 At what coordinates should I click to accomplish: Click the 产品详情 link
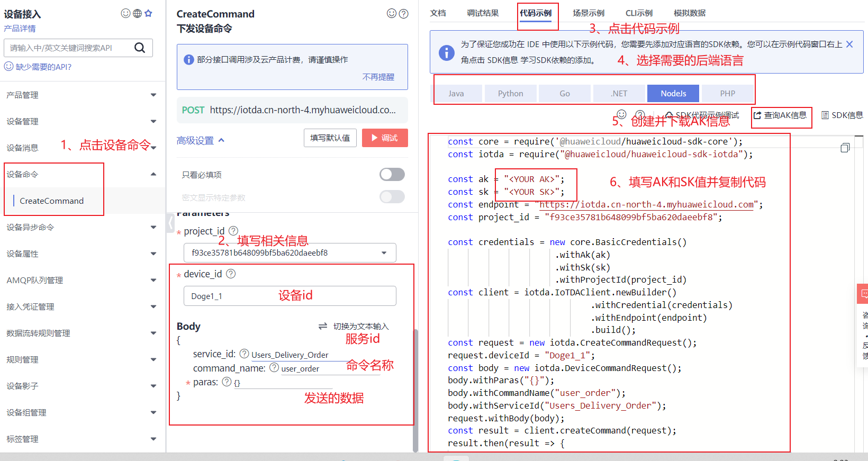coord(20,29)
